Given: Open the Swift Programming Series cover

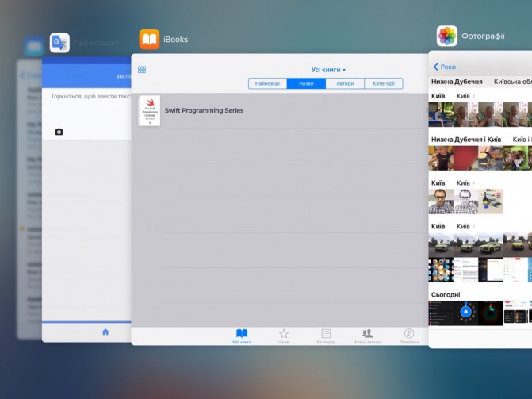Looking at the screenshot, I should (150, 111).
